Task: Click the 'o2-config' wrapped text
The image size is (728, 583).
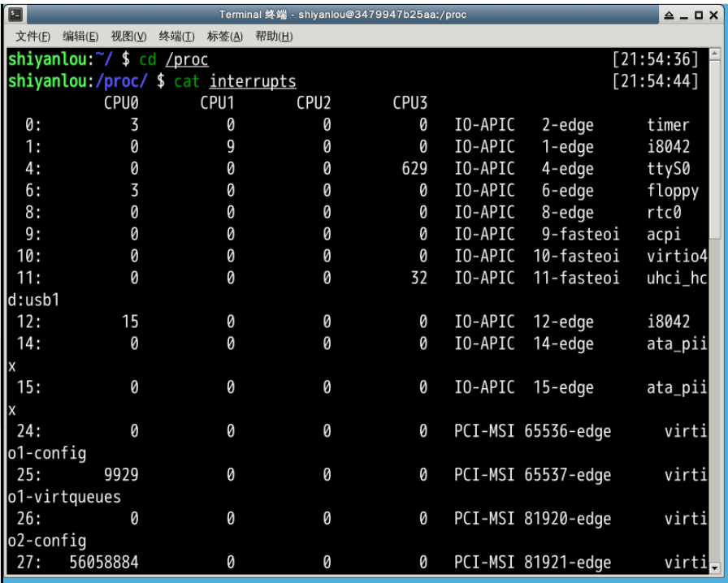Action: (47, 541)
